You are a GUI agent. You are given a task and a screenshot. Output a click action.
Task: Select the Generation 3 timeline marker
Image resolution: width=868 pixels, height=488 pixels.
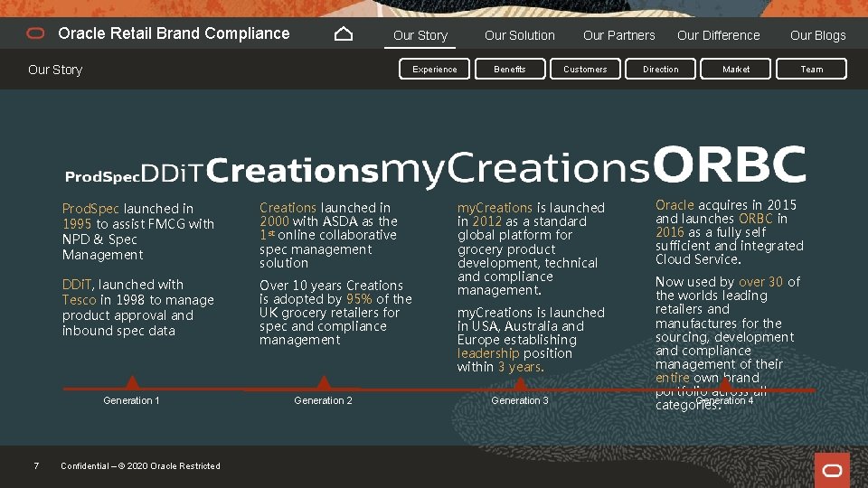pyautogui.click(x=521, y=383)
